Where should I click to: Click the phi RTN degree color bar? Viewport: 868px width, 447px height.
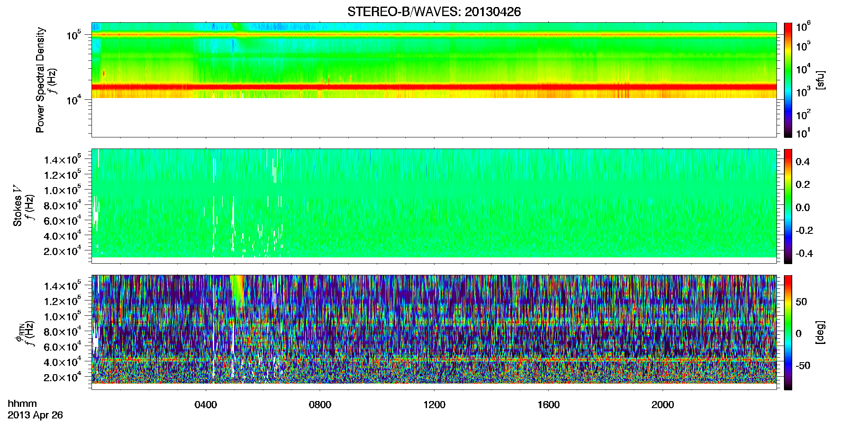788,332
